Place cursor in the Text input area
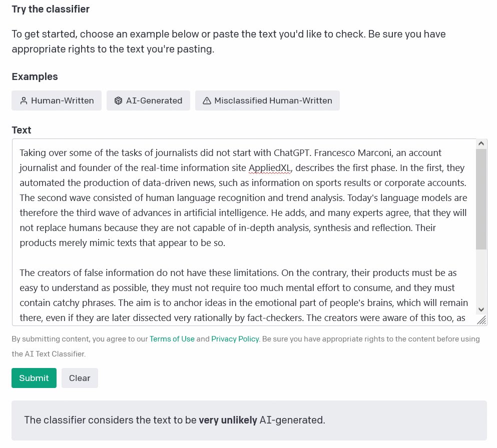The image size is (497, 448). click(x=244, y=232)
